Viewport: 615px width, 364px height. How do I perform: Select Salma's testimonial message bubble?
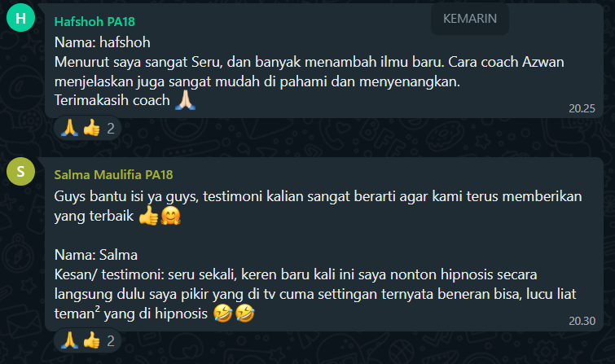[x=324, y=244]
